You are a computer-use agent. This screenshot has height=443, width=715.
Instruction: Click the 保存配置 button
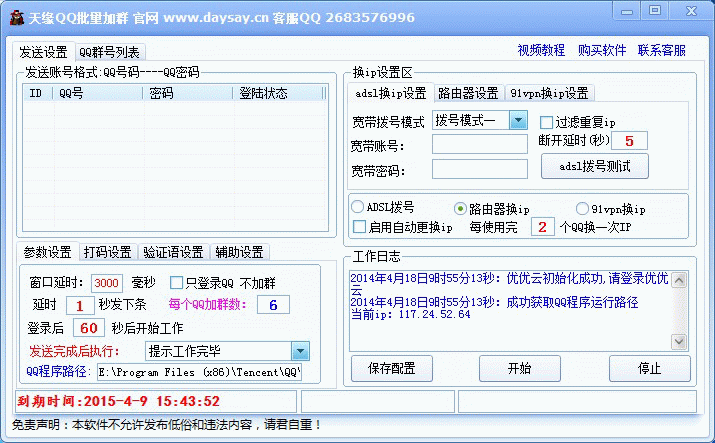(x=392, y=368)
